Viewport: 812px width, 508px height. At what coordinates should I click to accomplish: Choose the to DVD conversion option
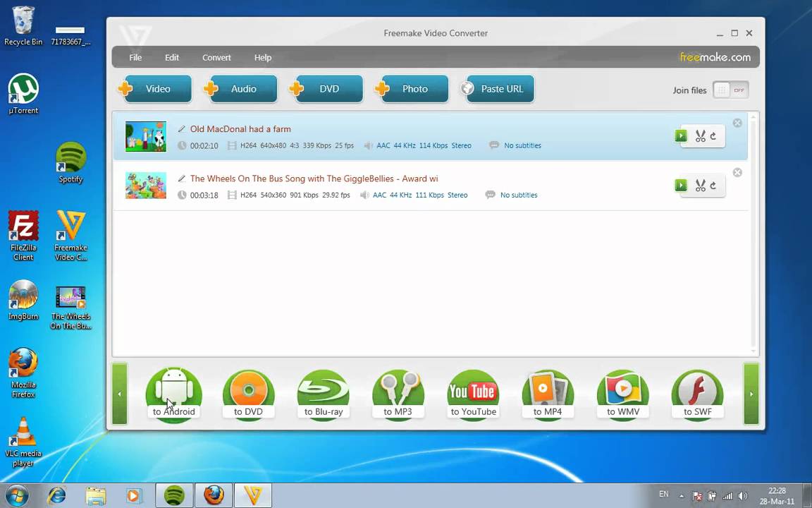(249, 395)
